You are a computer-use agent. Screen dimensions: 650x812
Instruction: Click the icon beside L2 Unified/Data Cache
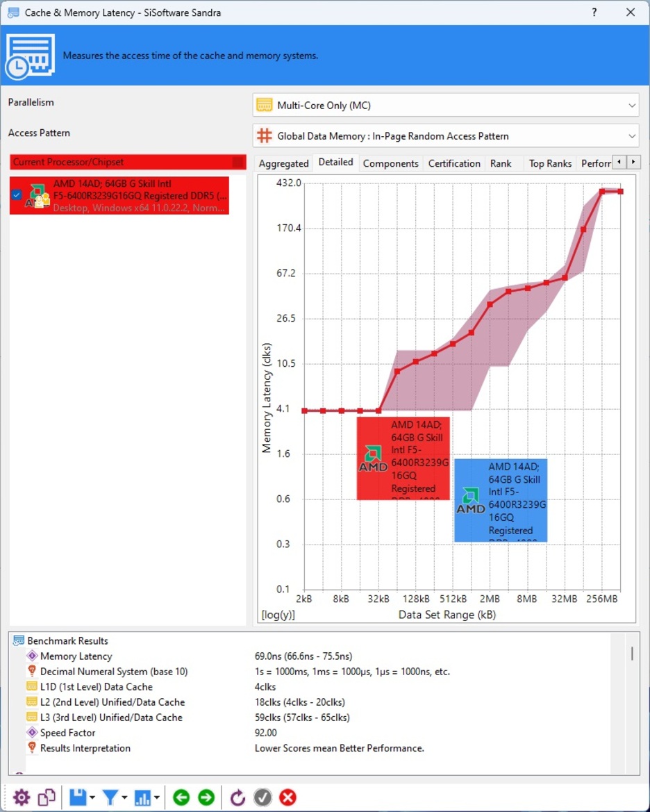click(32, 702)
